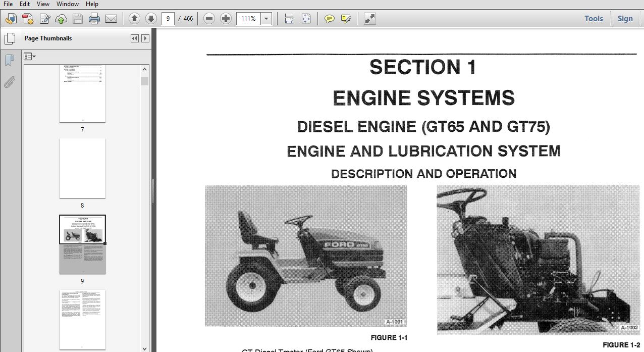644x352 pixels.
Task: Click the thumbnail panel scrollbar thumb
Action: point(145,81)
